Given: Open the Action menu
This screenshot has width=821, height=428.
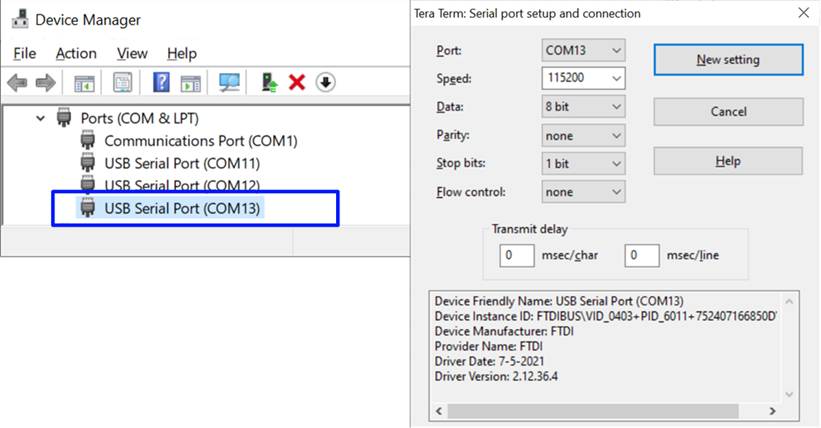Looking at the screenshot, I should [76, 53].
